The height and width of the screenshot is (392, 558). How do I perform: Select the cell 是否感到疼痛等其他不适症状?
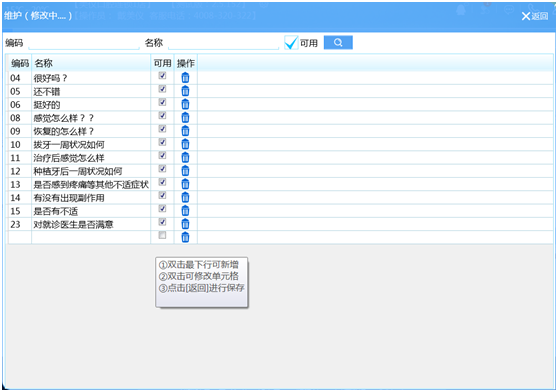[91, 184]
